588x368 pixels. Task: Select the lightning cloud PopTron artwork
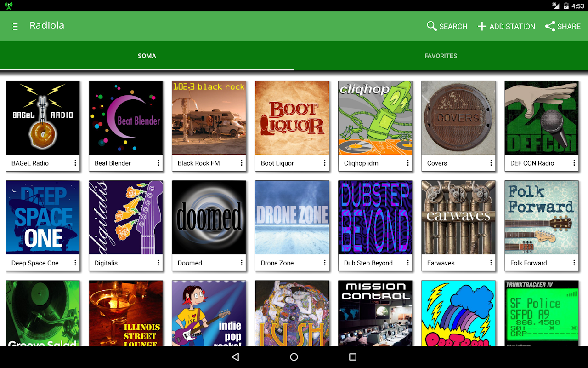(458, 313)
